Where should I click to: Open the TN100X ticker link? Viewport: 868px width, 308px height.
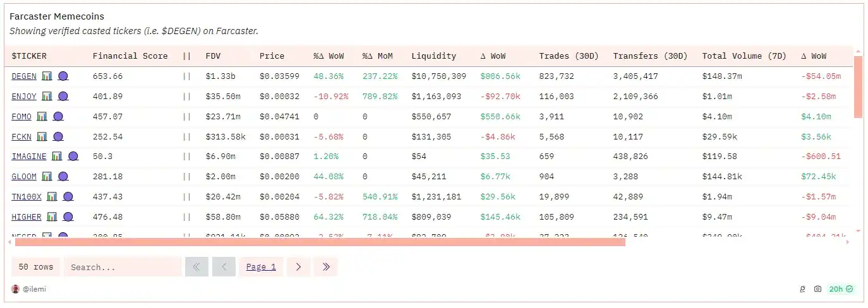pyautogui.click(x=27, y=197)
